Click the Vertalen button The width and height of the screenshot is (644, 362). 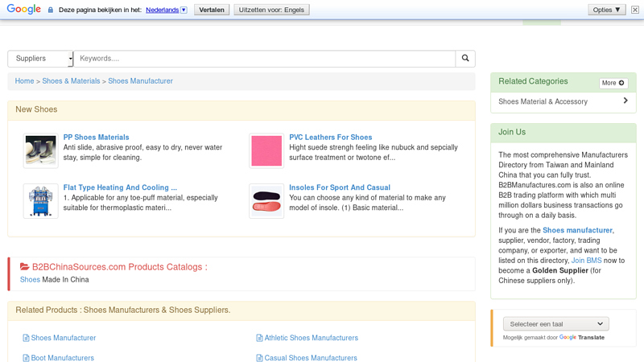click(x=212, y=10)
